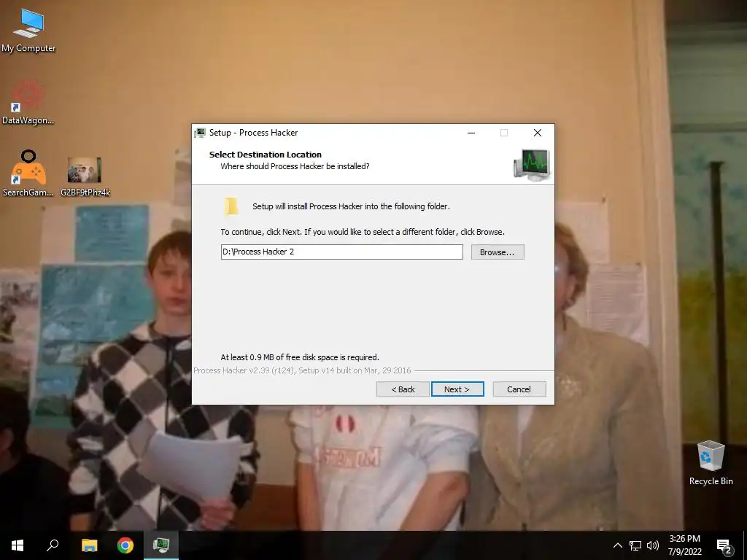
Task: Open the DataWagon desktop shortcut
Action: pos(28,102)
